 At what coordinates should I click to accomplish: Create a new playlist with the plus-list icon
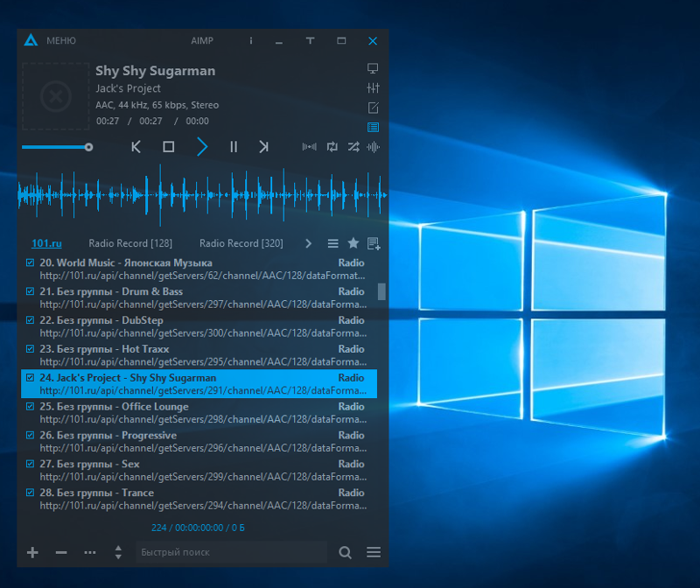(x=374, y=243)
